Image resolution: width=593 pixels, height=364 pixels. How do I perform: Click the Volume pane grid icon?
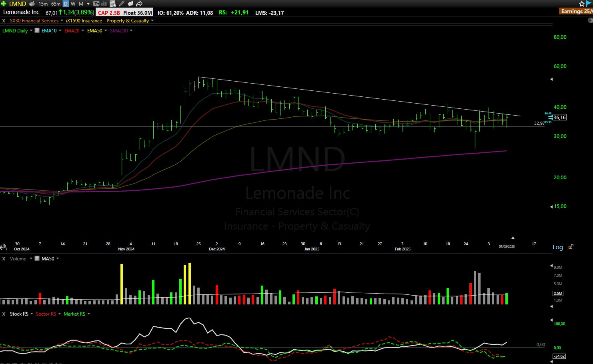coord(37,258)
